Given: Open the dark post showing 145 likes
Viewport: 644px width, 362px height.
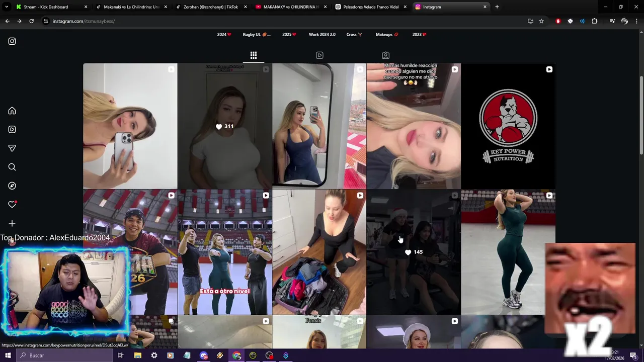Looking at the screenshot, I should click(414, 252).
